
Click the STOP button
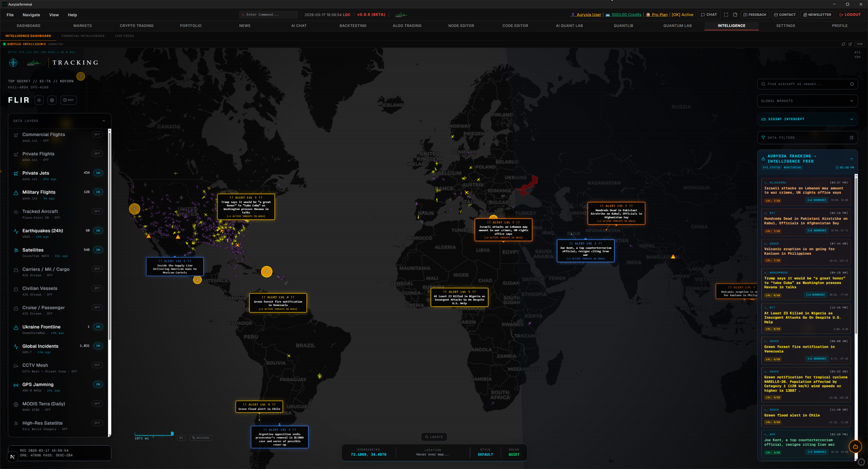point(859,44)
